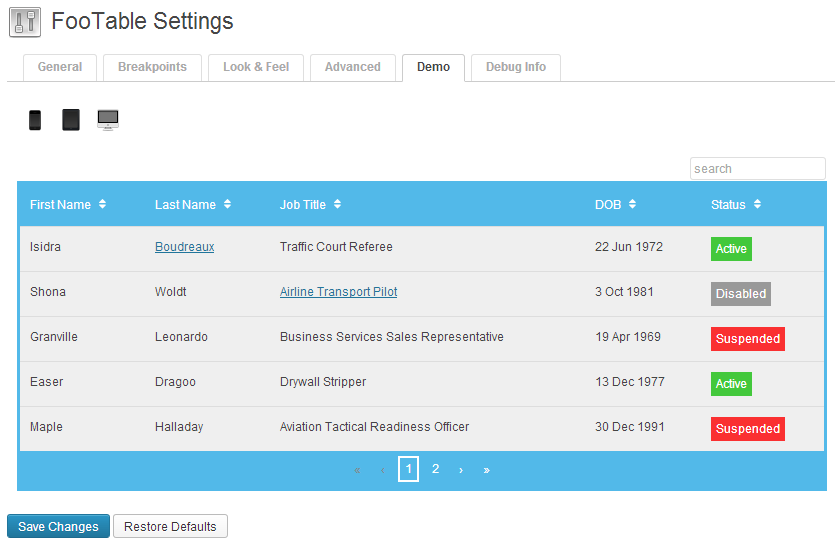
Task: Open the Boudreaux last name link
Action: click(184, 247)
